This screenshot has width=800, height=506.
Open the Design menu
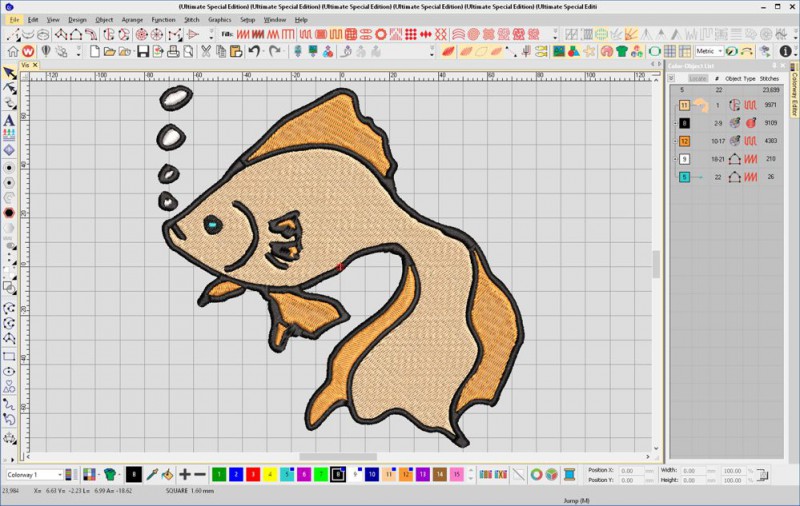[x=77, y=20]
